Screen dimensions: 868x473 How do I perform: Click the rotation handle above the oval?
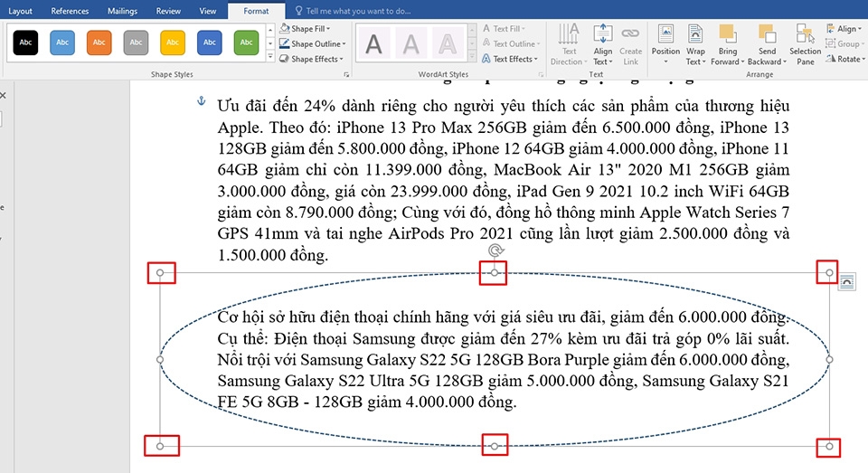[495, 251]
